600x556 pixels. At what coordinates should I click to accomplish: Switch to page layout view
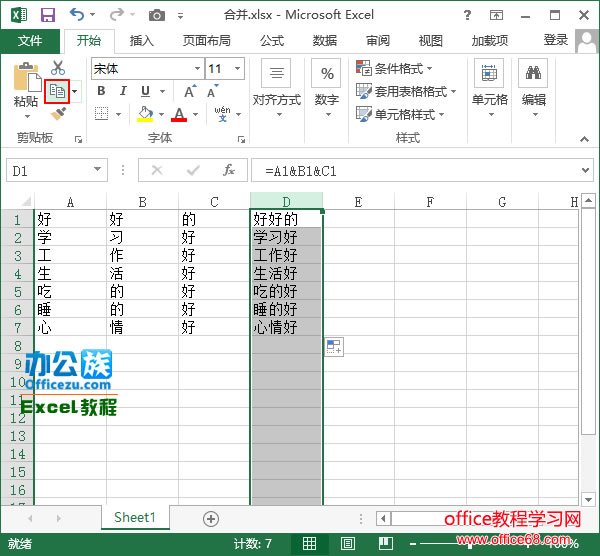[347, 543]
